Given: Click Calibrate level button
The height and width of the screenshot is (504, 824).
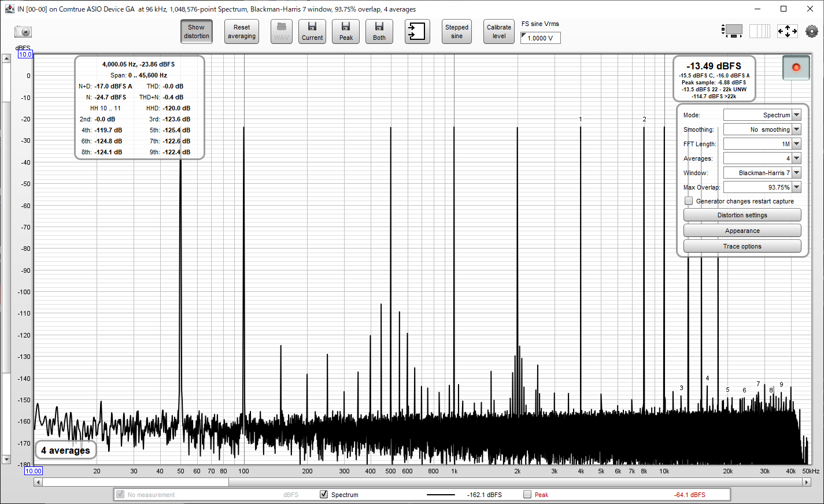Looking at the screenshot, I should [499, 31].
